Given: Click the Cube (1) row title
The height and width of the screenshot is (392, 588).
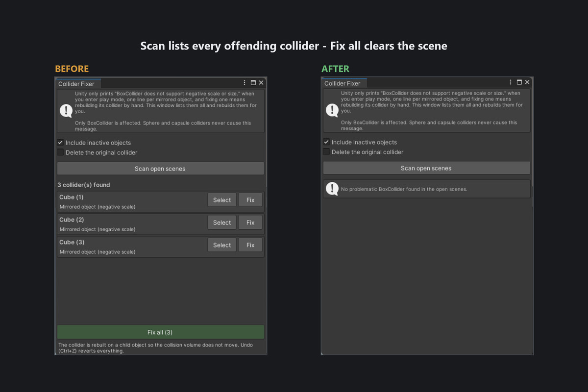Looking at the screenshot, I should click(72, 197).
